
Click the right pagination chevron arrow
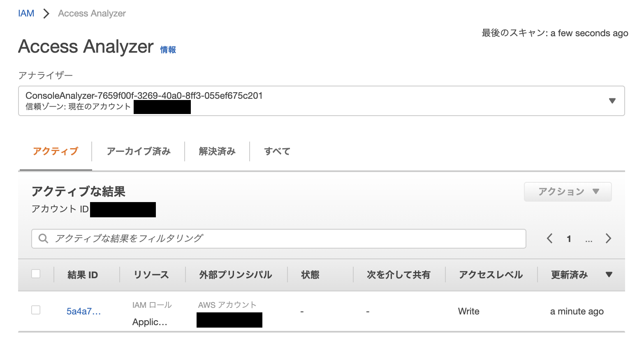609,238
